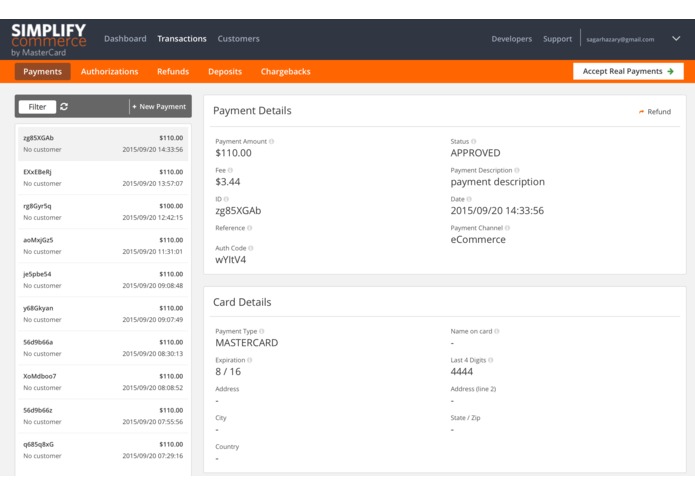Go to Customers section

(x=238, y=39)
